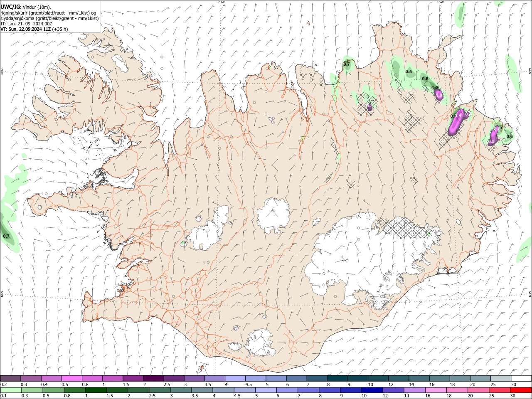Click the 0.2 label in the snow legend

pos(4,384)
